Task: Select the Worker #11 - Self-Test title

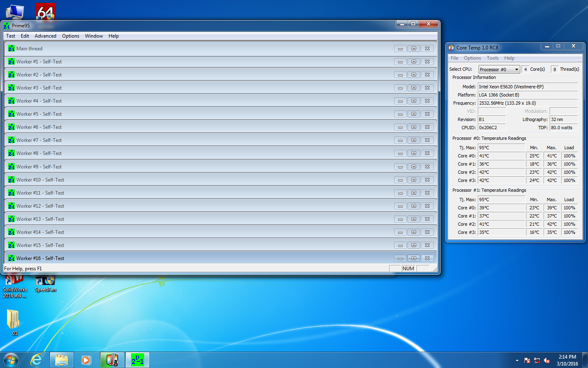Action: [40, 193]
